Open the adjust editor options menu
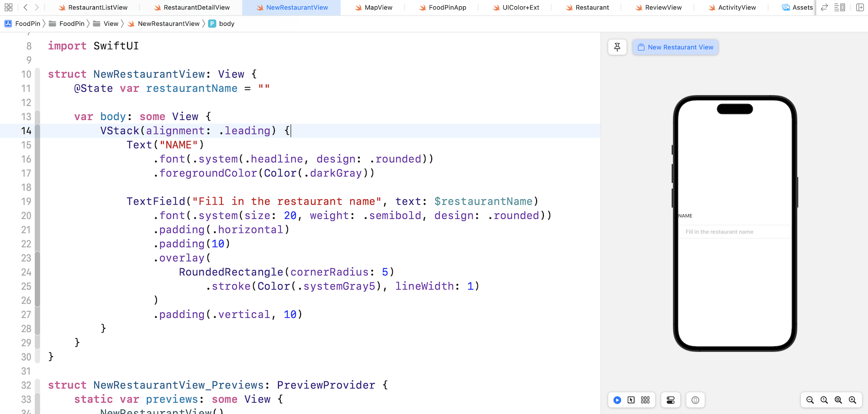The height and width of the screenshot is (414, 868). tap(840, 7)
